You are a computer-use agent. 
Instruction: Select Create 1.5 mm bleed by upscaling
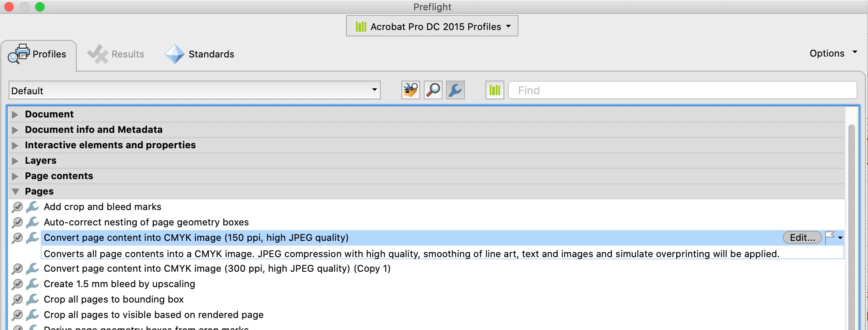click(x=119, y=284)
